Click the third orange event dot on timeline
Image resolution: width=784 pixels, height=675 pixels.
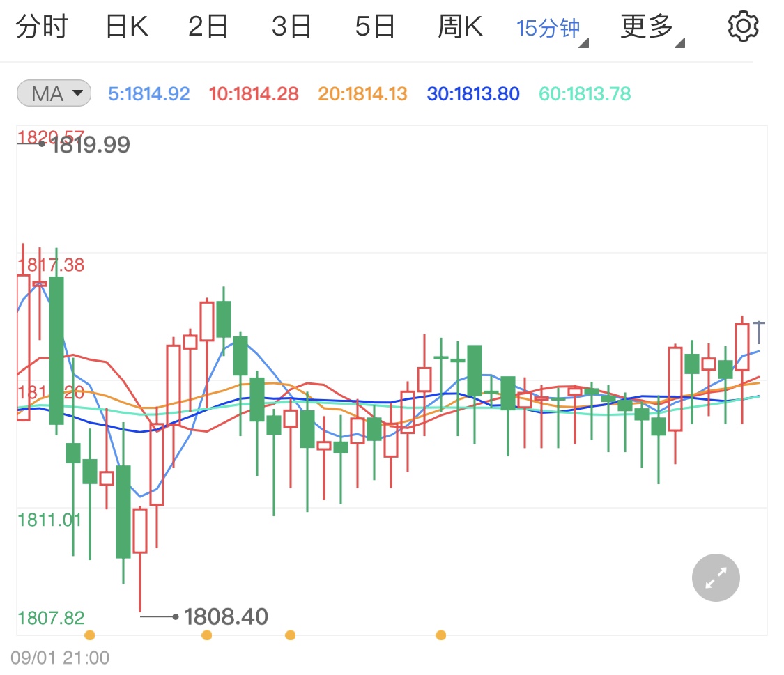[290, 635]
